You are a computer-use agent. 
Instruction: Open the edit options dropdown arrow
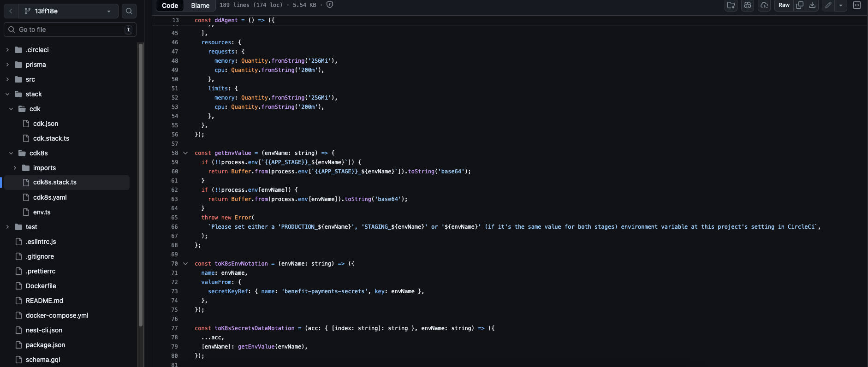click(841, 5)
